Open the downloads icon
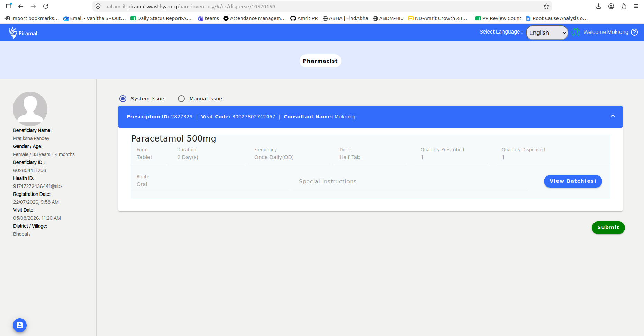Viewport: 644px width, 336px height. [599, 6]
